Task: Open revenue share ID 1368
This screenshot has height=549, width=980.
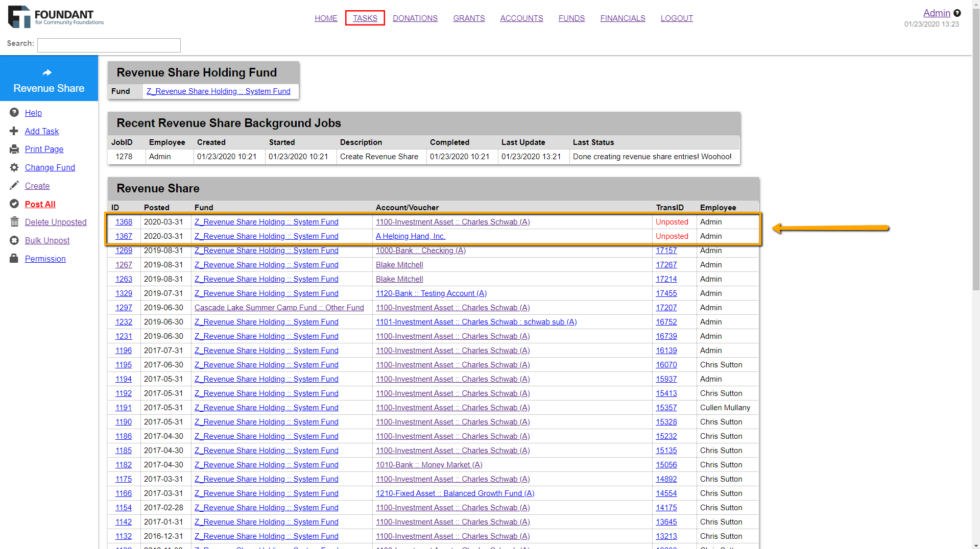Action: pyautogui.click(x=124, y=222)
